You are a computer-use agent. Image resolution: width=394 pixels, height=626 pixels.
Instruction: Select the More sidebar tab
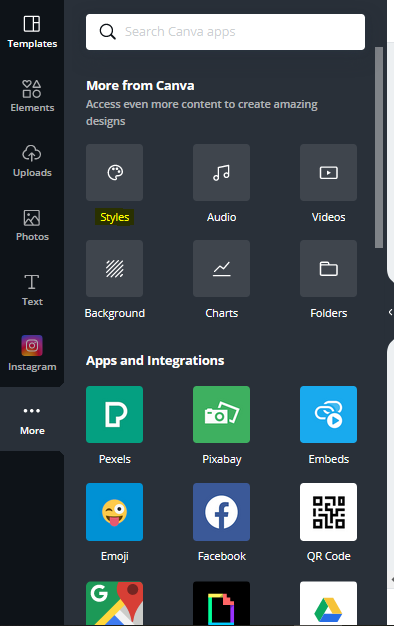coord(32,419)
